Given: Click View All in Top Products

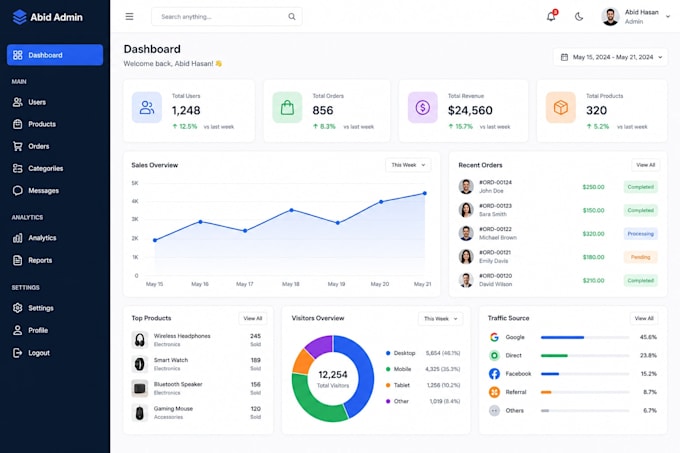Looking at the screenshot, I should pyautogui.click(x=253, y=318).
